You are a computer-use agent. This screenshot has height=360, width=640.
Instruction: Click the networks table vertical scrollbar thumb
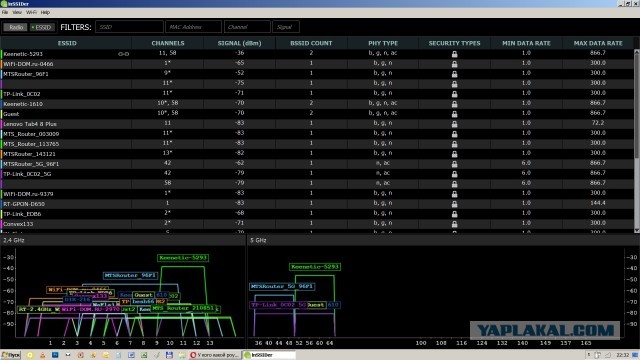[x=637, y=106]
